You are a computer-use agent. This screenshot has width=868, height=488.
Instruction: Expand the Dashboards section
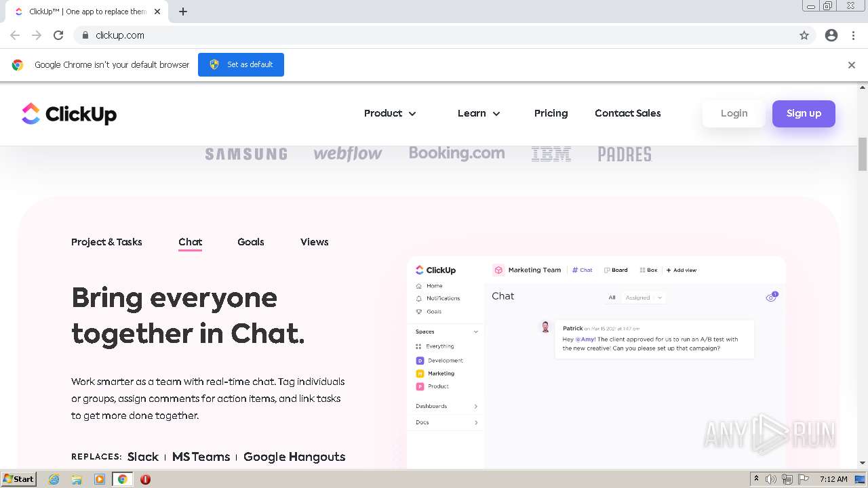point(447,406)
